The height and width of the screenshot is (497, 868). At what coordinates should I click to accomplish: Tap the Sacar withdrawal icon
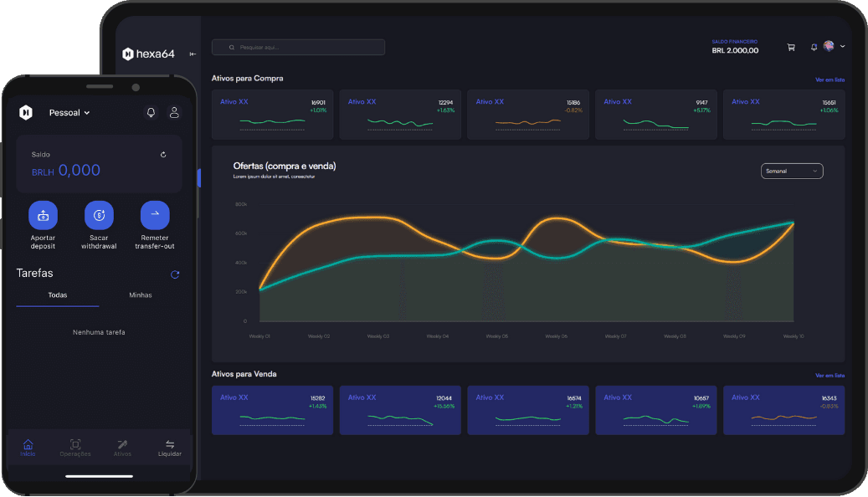[x=99, y=216]
